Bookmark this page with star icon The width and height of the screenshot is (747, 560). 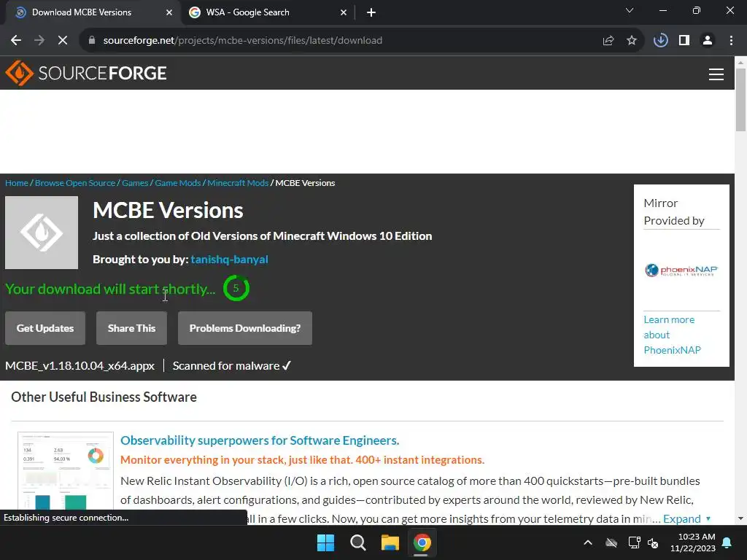click(x=632, y=41)
